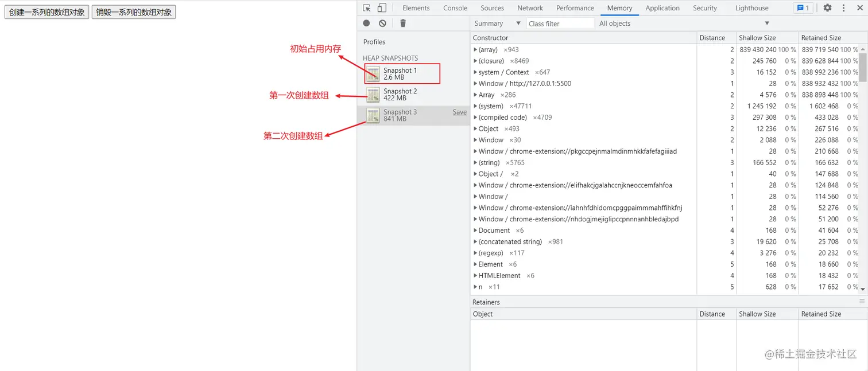Open the Lighthouse tab
868x371 pixels.
[x=751, y=8]
